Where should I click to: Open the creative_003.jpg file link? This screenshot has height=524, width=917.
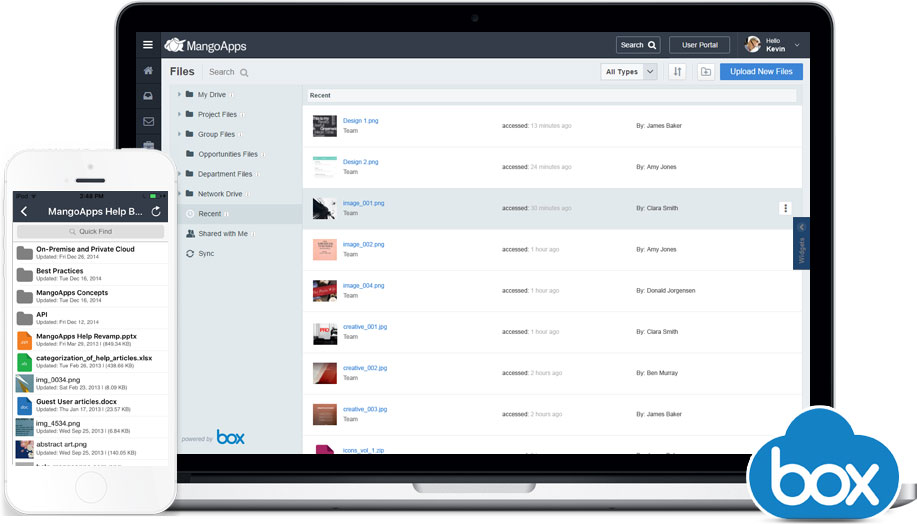[365, 409]
